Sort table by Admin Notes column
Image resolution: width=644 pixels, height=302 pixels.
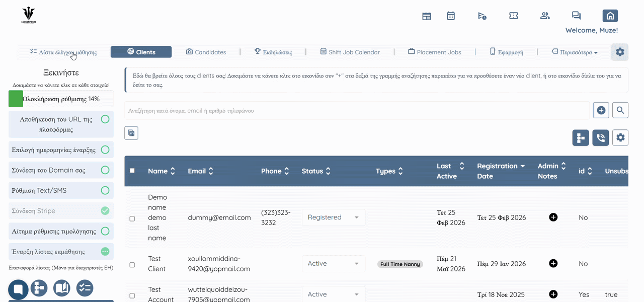(x=552, y=171)
